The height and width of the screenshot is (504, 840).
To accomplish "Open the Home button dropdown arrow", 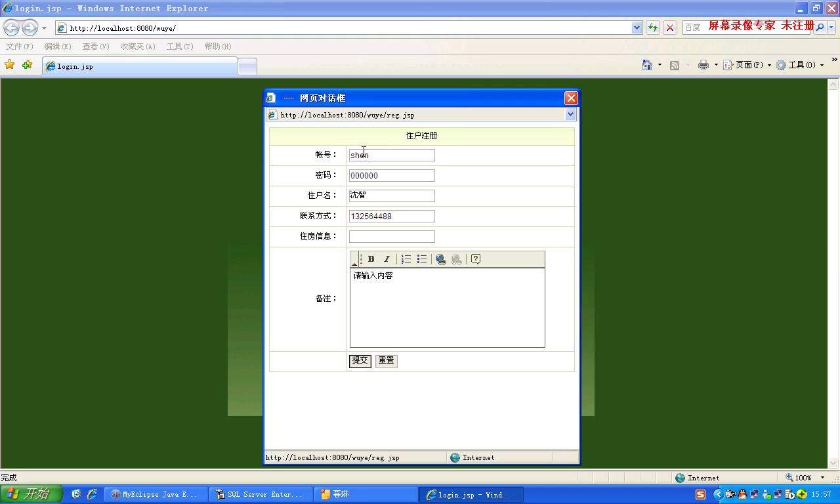I will pyautogui.click(x=660, y=65).
